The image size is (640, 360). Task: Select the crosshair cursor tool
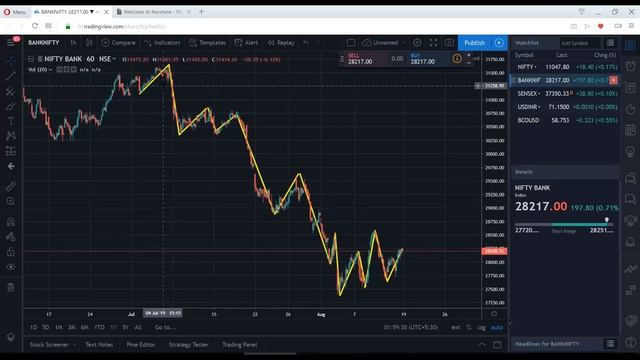(x=11, y=61)
